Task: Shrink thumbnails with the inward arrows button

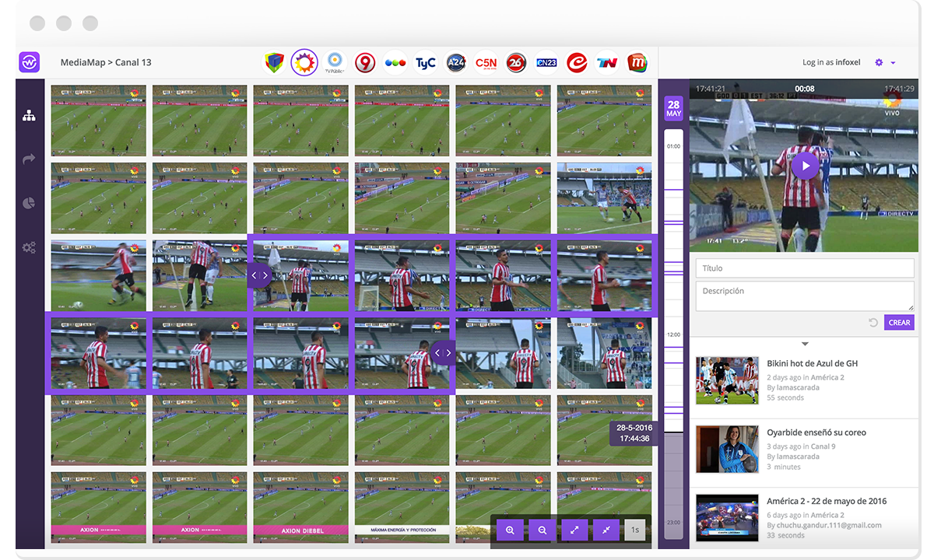Action: point(606,530)
